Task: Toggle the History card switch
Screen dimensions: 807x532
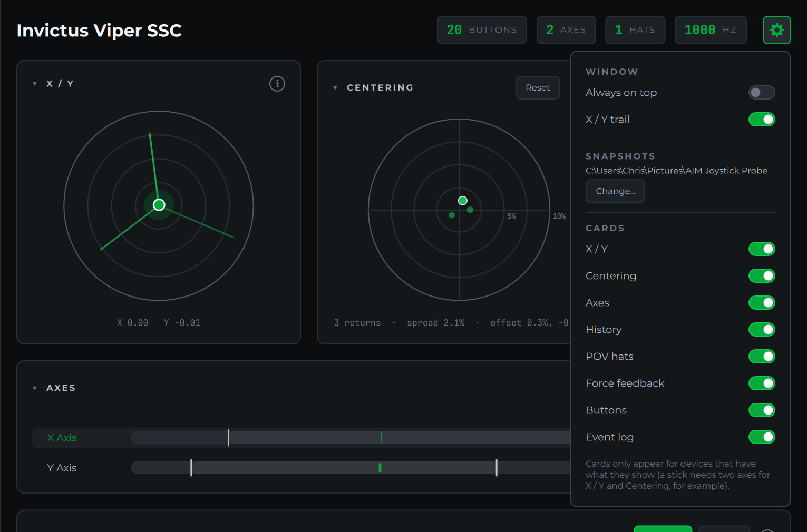Action: [x=762, y=330]
